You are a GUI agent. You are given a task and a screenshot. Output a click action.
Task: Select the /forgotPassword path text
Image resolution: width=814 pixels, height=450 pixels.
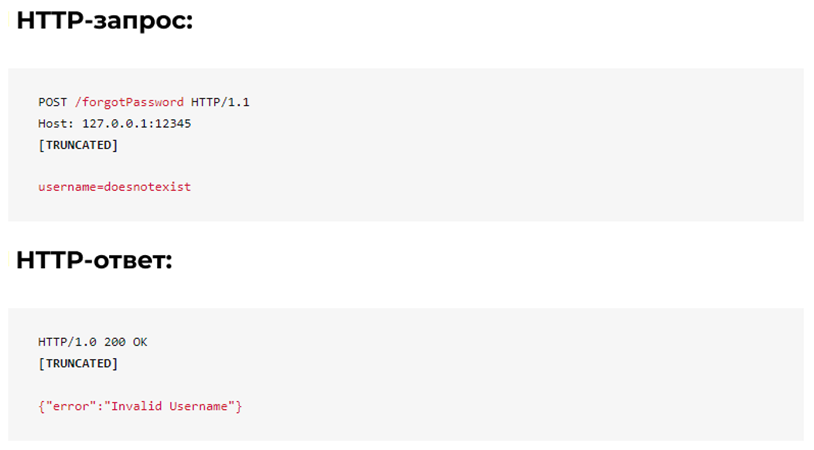pyautogui.click(x=129, y=102)
